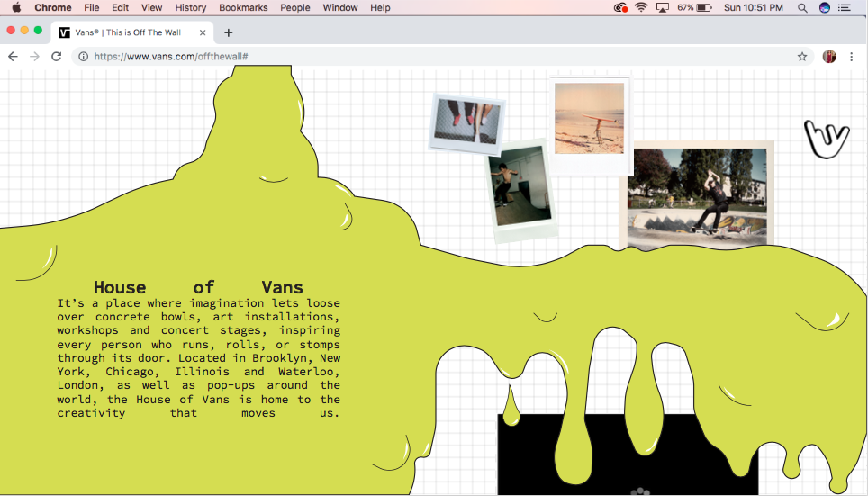Click the Vans hand-sign logo icon

point(826,139)
